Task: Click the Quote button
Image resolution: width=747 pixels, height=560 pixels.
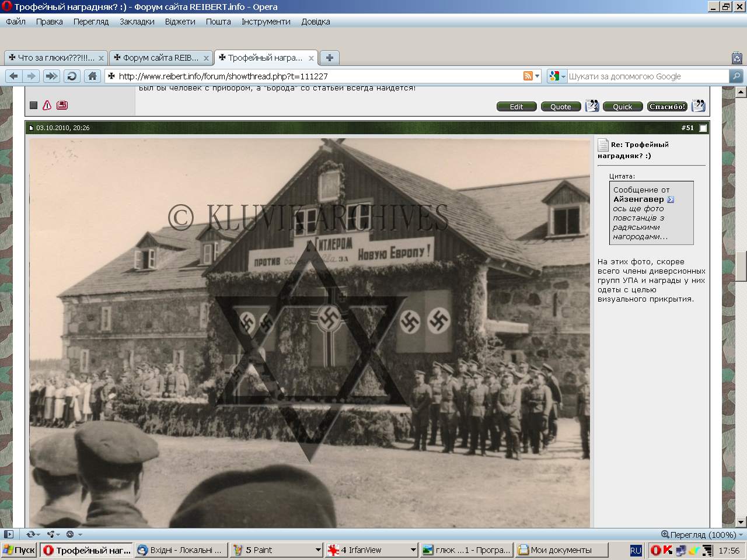Action: [561, 107]
